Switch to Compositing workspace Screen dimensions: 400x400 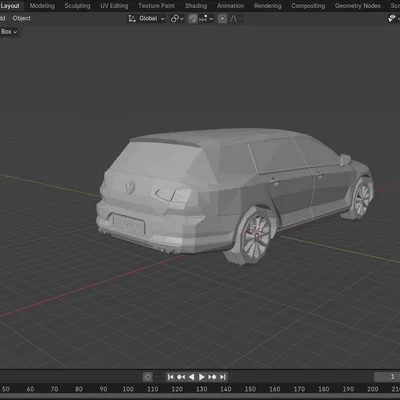[308, 6]
